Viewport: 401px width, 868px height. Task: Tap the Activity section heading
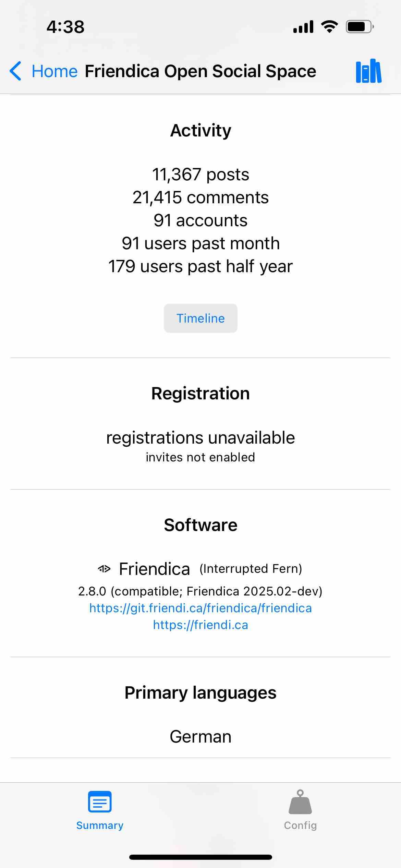click(200, 130)
